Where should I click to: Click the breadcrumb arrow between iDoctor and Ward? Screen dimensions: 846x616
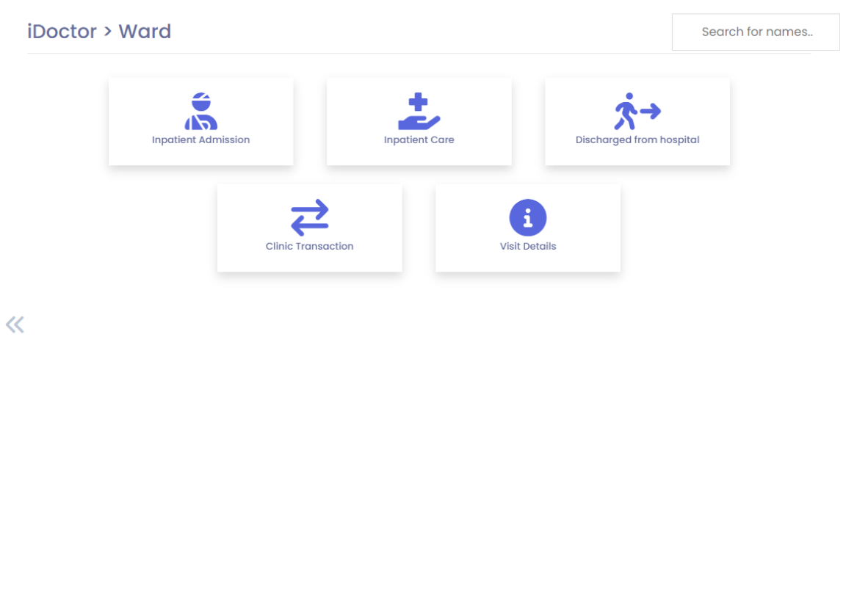107,32
